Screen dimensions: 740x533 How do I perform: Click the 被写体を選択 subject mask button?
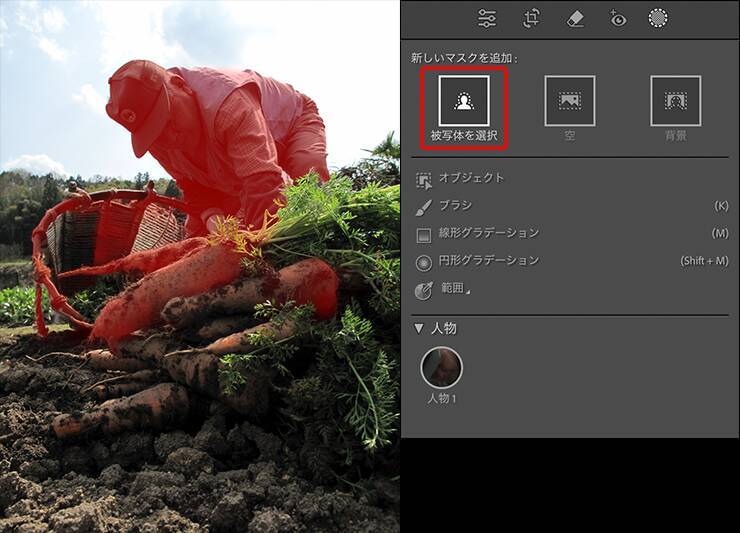[x=463, y=101]
